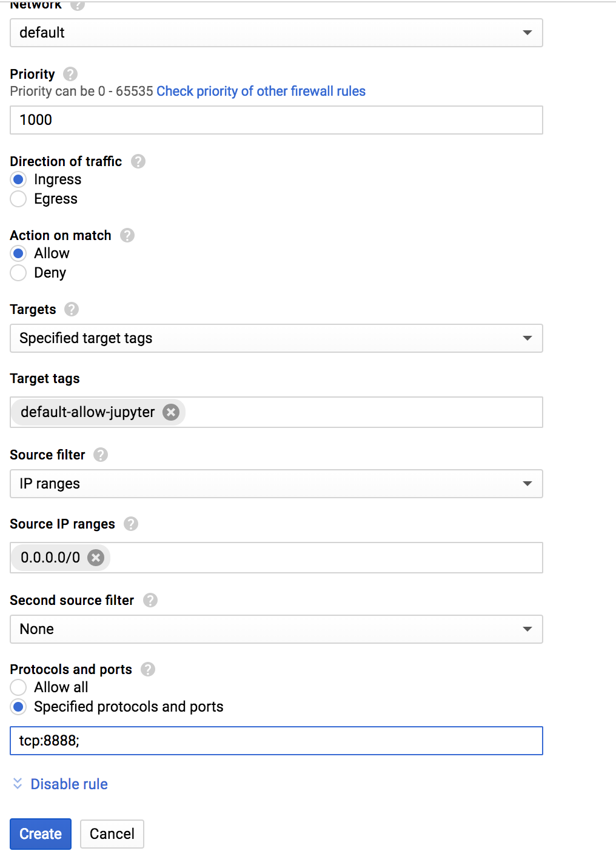Screen dimensions: 616x868
Task: Open the Targets dropdown
Action: tap(276, 338)
